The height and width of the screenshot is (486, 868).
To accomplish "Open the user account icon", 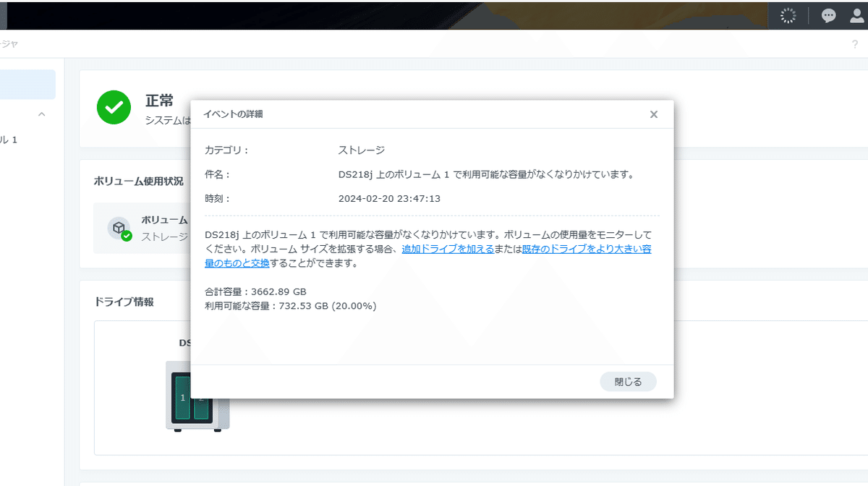I will pos(857,15).
